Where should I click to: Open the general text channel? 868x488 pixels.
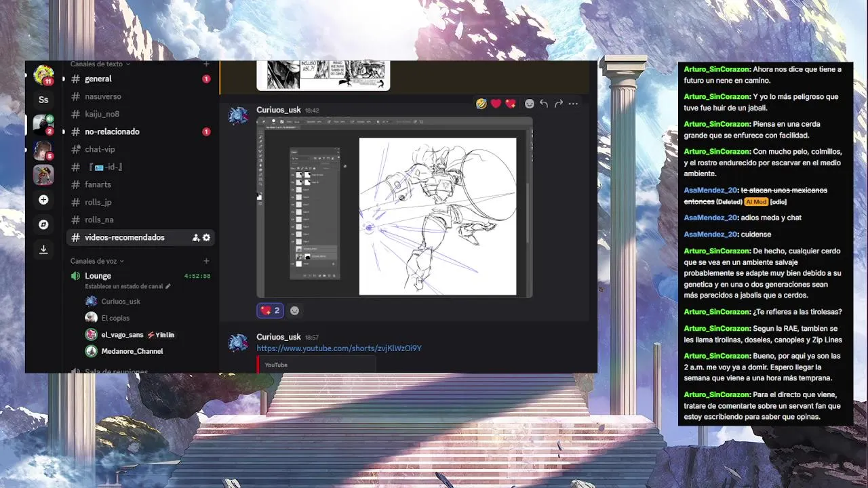[x=140, y=79]
